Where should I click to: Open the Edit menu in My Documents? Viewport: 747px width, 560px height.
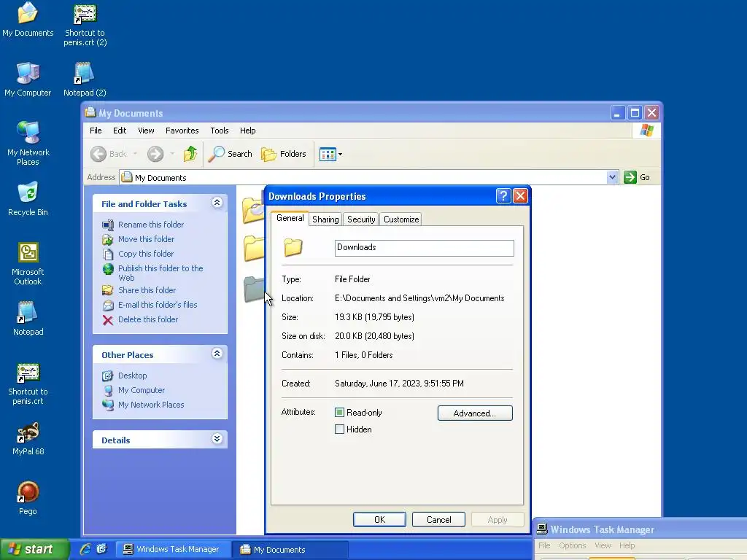point(120,131)
